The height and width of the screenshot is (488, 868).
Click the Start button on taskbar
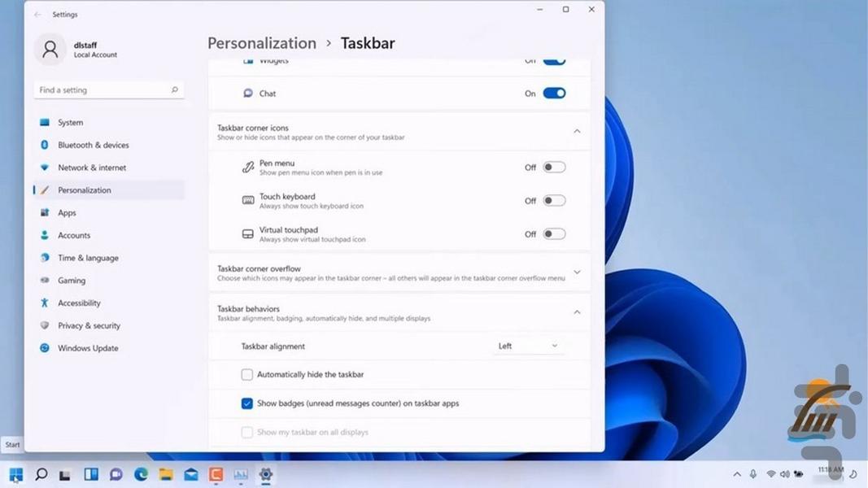pos(15,474)
